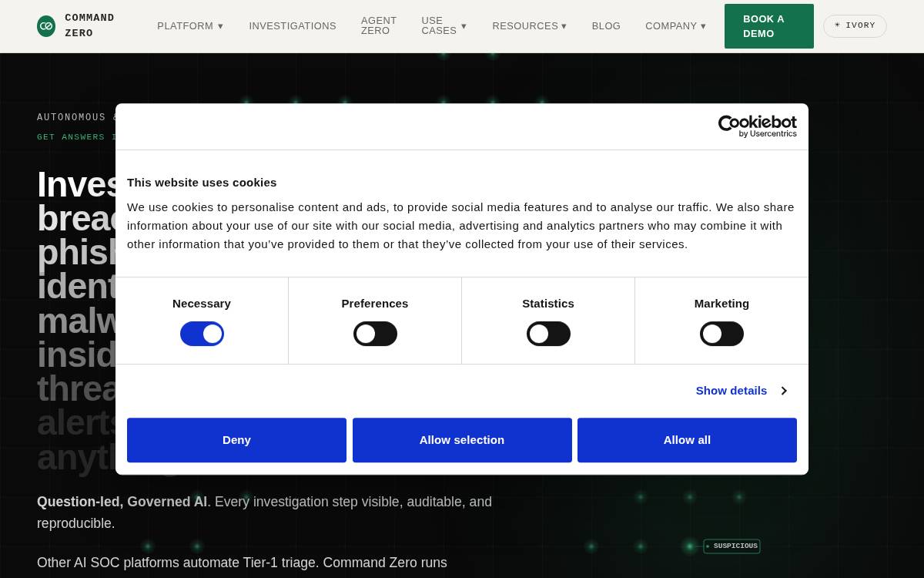The width and height of the screenshot is (924, 578).
Task: Click the Suspicious node label
Action: pyautogui.click(x=731, y=546)
